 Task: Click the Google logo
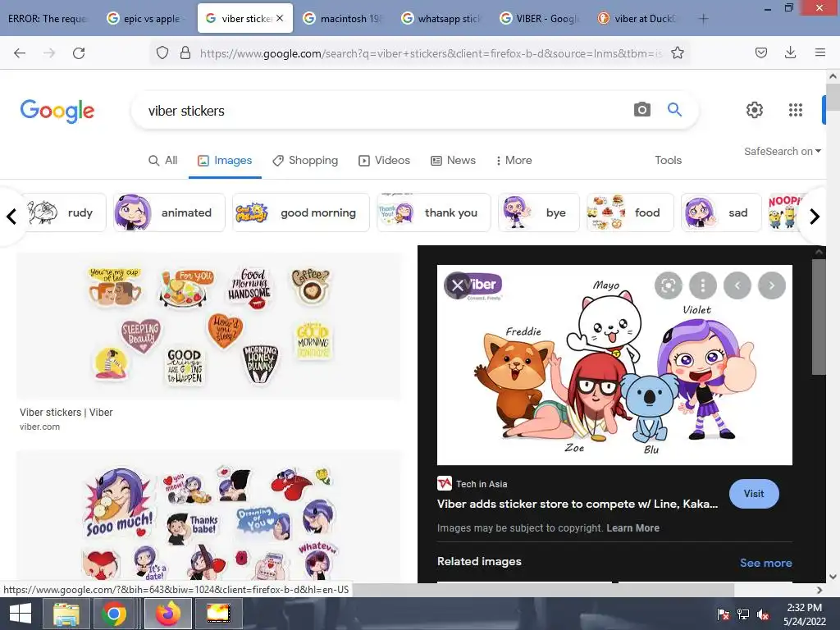(57, 111)
